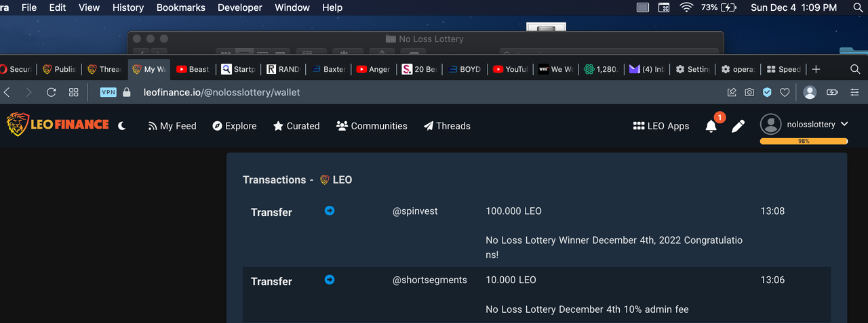Viewport: 868px width, 323px height.
Task: Go back with the browser back arrow
Action: 7,92
